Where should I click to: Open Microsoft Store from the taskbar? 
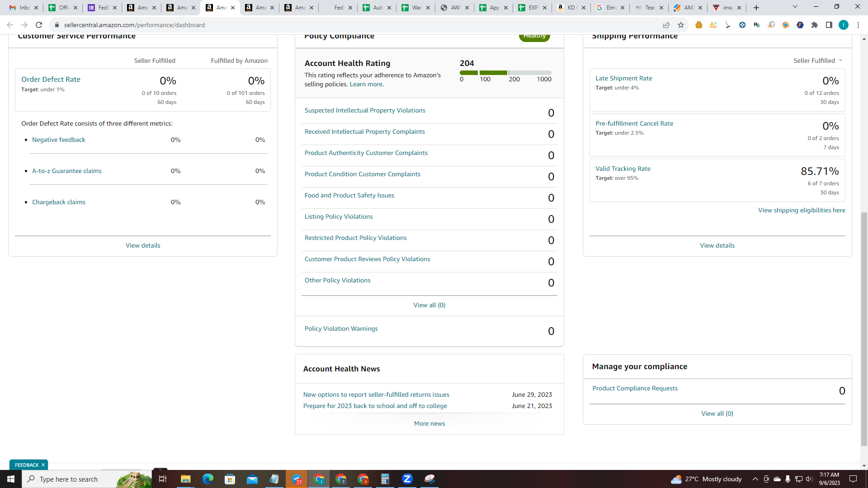230,479
